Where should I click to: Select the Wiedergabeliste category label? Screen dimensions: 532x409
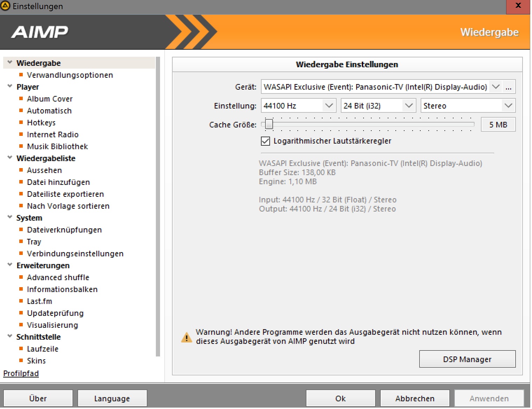[x=46, y=159]
